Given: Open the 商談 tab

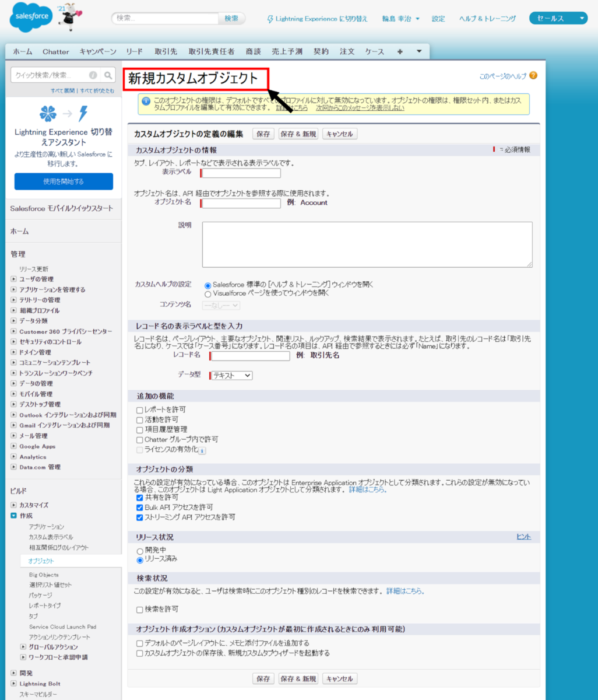Looking at the screenshot, I should [x=254, y=51].
